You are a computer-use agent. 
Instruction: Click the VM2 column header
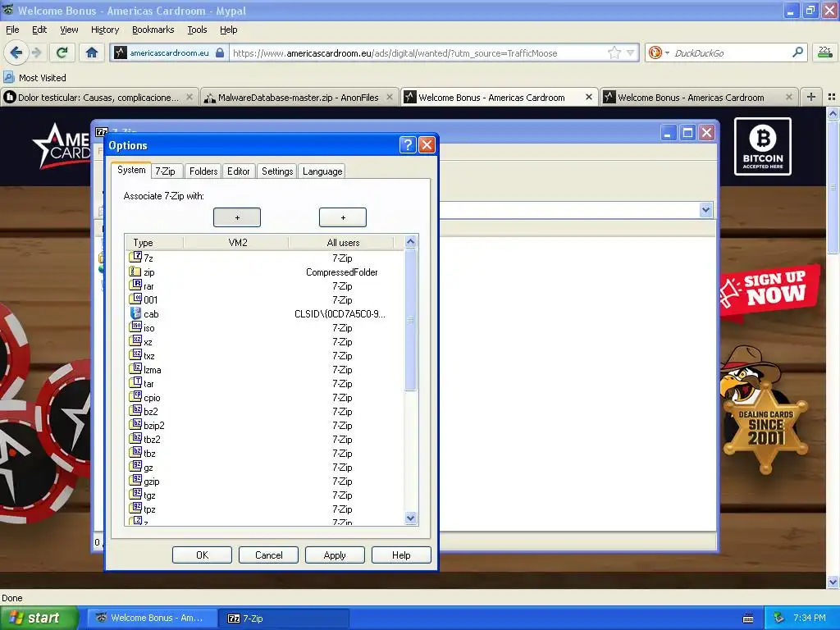pyautogui.click(x=236, y=242)
